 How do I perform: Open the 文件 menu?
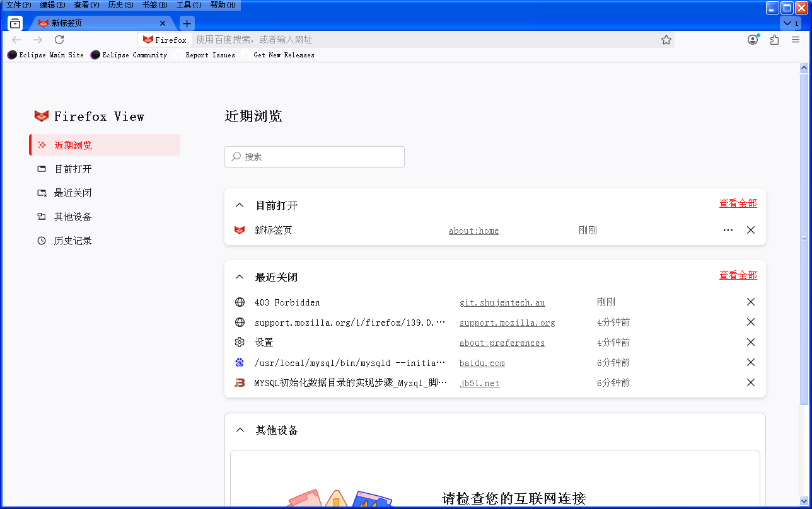pos(19,5)
